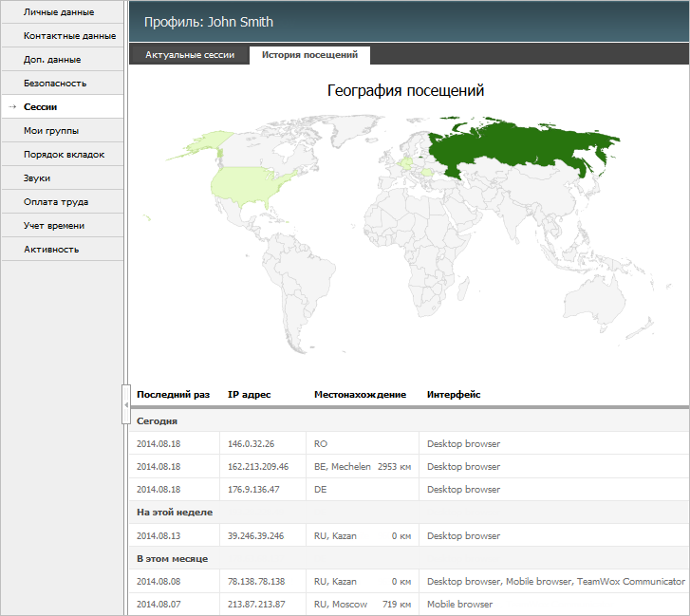Go to Звуки settings
The width and height of the screenshot is (690, 616).
pos(63,178)
